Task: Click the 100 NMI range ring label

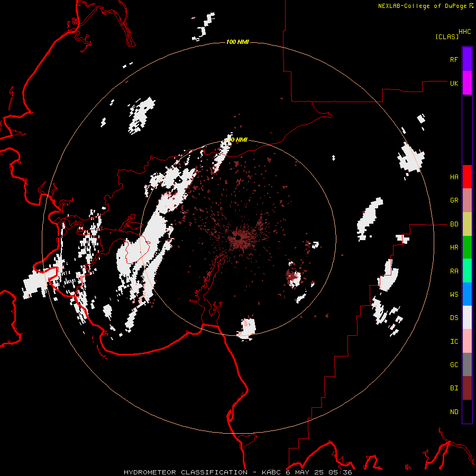Action: 237,42
